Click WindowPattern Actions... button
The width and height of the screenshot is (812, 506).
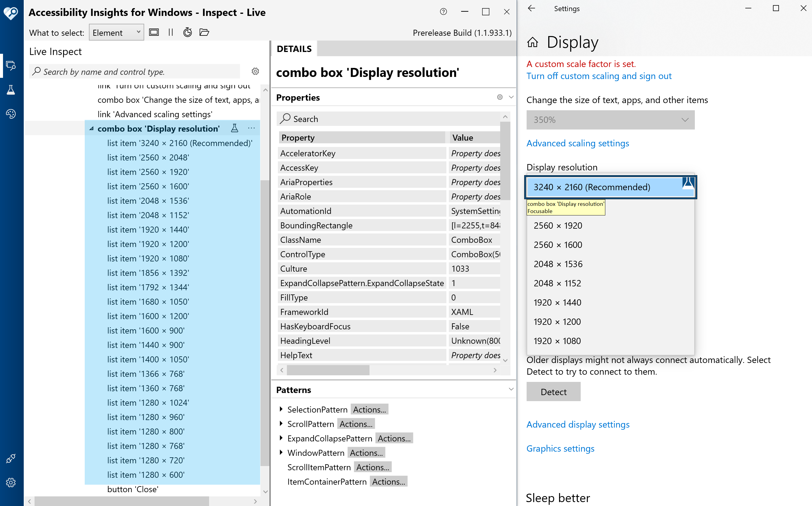click(x=366, y=453)
